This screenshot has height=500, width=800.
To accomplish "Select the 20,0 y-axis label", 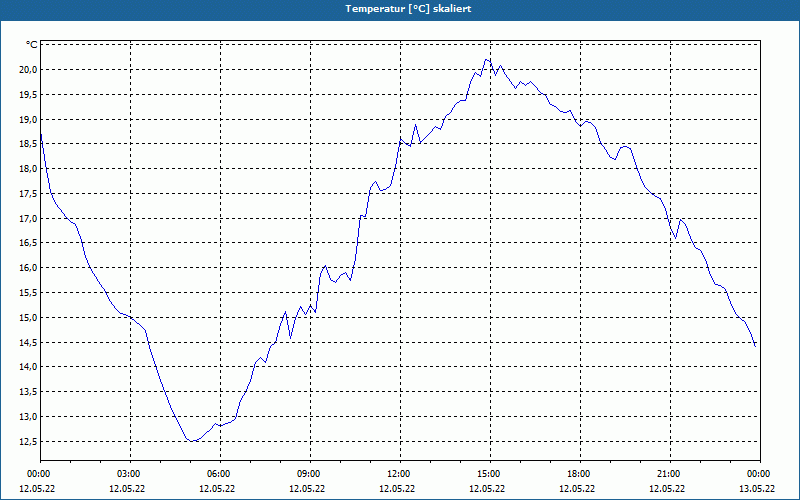I will click(28, 70).
